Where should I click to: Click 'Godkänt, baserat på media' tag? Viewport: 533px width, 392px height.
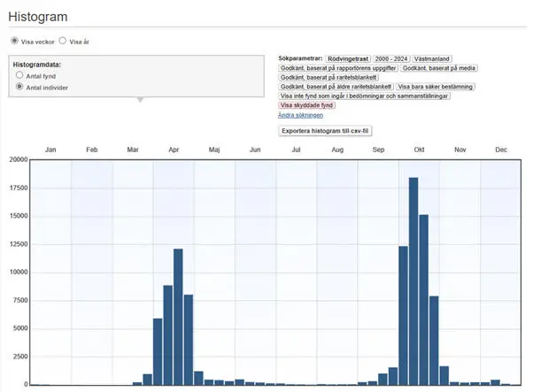click(439, 67)
